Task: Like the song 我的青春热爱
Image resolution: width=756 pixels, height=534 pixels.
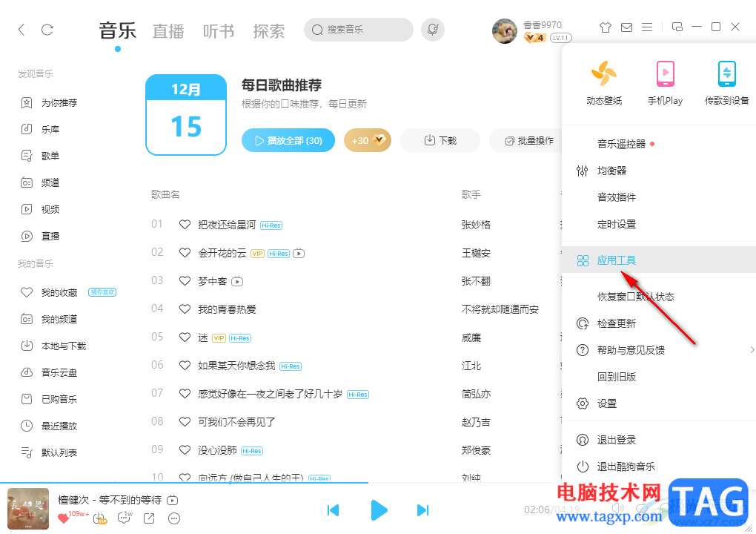Action: click(x=185, y=309)
